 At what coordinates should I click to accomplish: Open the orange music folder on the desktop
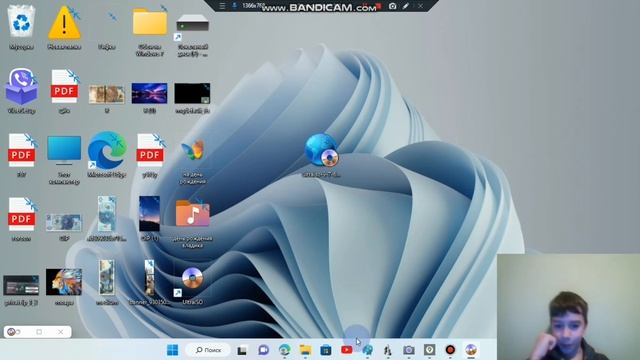pos(193,213)
